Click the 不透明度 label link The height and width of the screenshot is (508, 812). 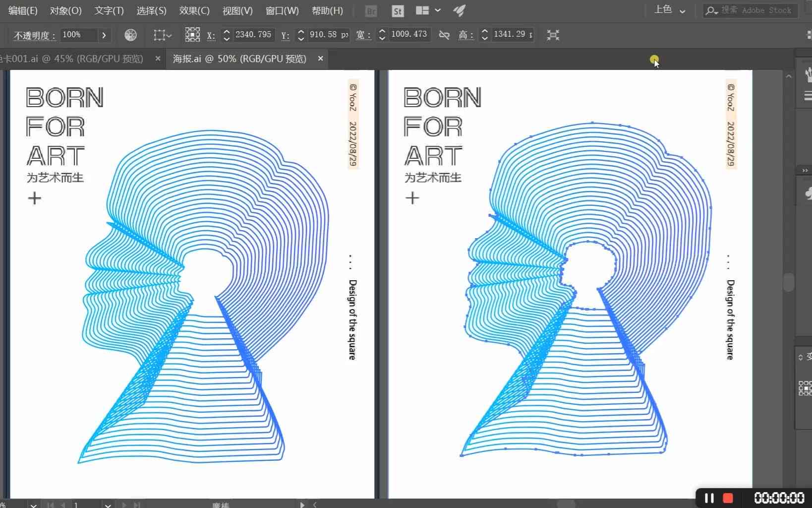(x=34, y=35)
